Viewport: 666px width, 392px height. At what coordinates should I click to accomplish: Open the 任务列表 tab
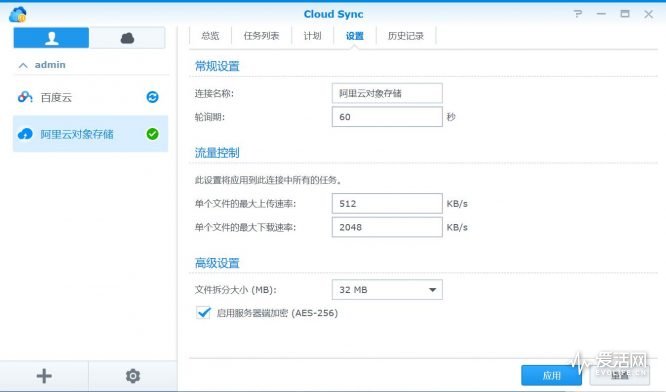pos(261,36)
